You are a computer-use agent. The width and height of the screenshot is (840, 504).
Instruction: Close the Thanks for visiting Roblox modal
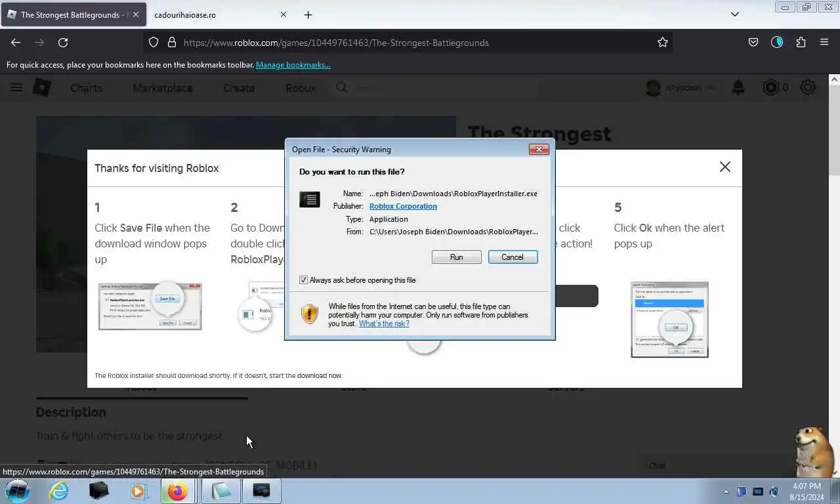click(x=725, y=167)
